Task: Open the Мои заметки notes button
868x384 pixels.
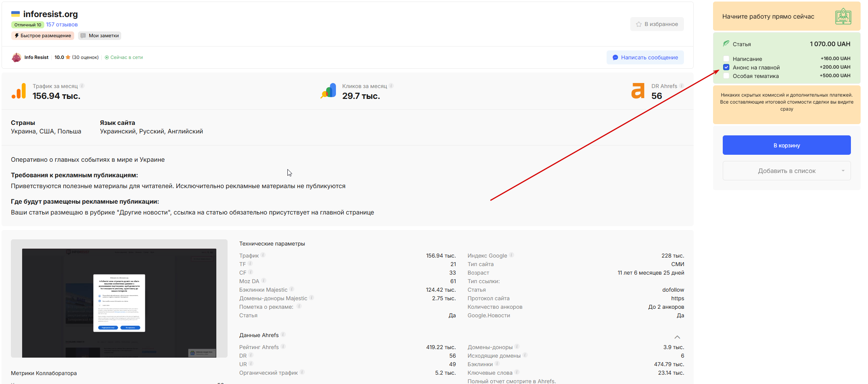Action: 100,36
